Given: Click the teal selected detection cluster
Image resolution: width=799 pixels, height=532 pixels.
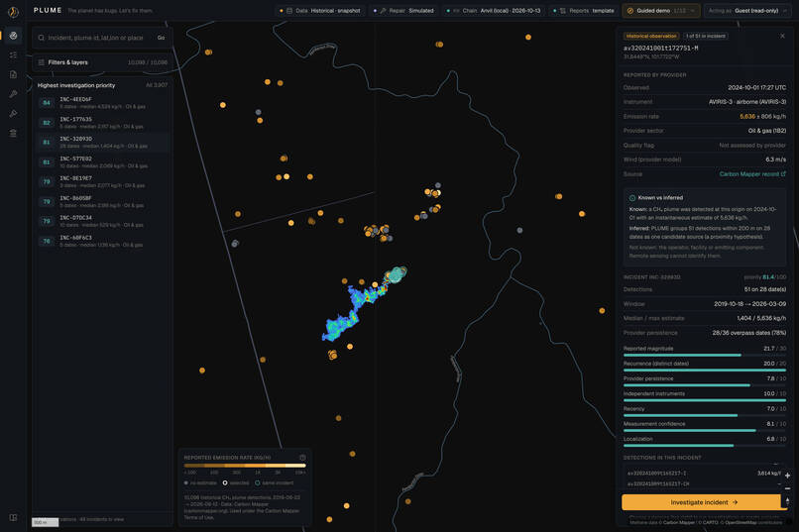Looking at the screenshot, I should [396, 274].
